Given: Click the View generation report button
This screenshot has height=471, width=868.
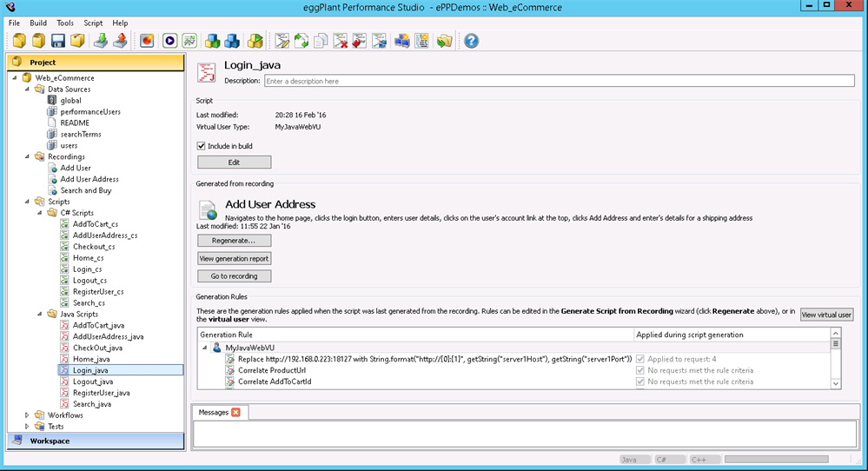Looking at the screenshot, I should (x=234, y=258).
